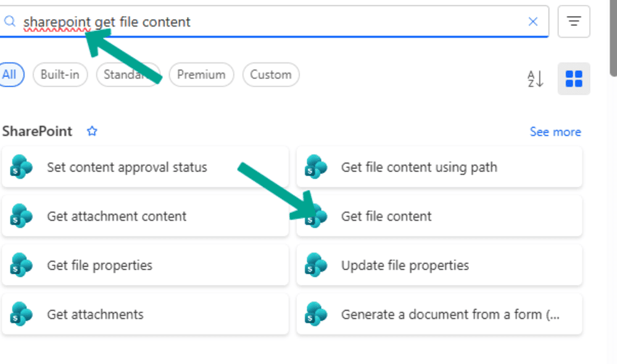
Task: Clear the search box with the X icon
Action: point(533,22)
